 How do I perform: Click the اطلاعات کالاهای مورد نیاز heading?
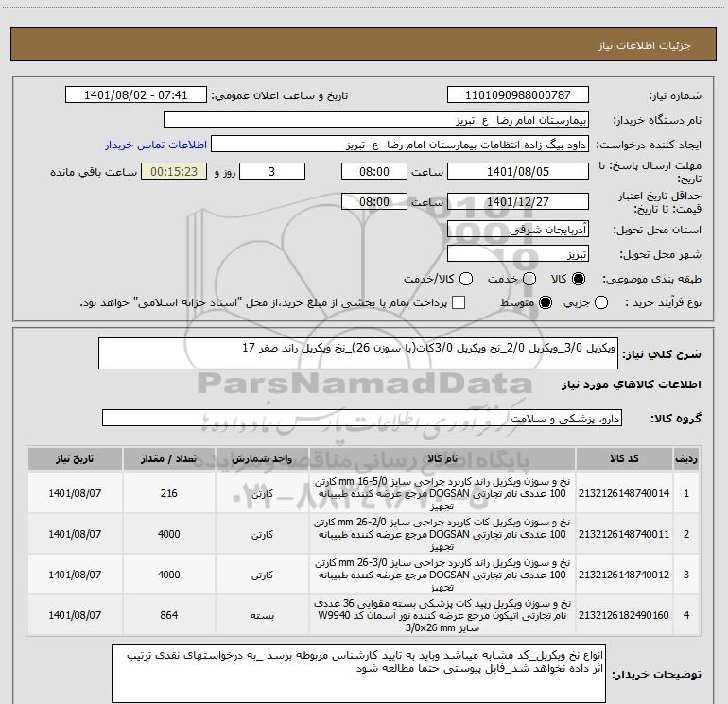(x=632, y=385)
